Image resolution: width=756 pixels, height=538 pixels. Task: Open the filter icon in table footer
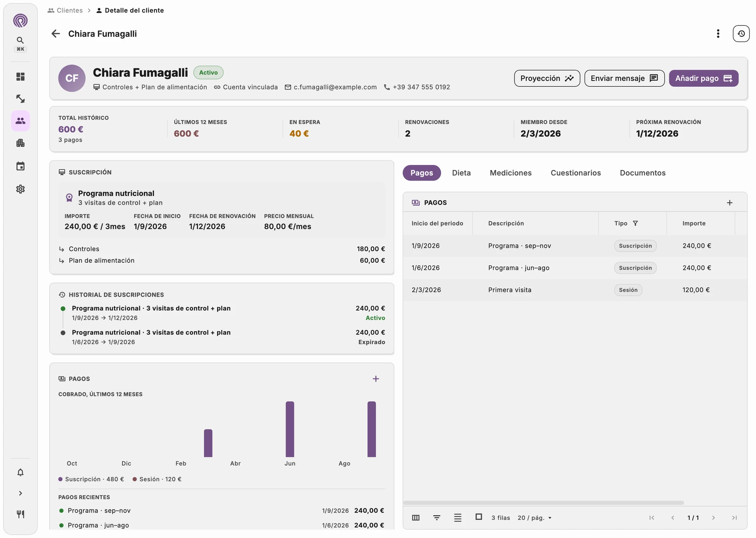pos(437,518)
